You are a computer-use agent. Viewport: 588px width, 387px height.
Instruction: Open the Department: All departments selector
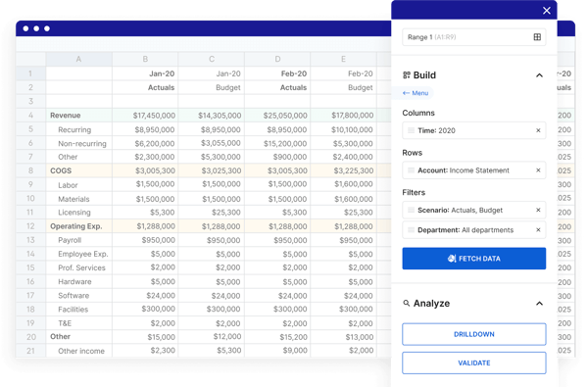[x=474, y=230]
